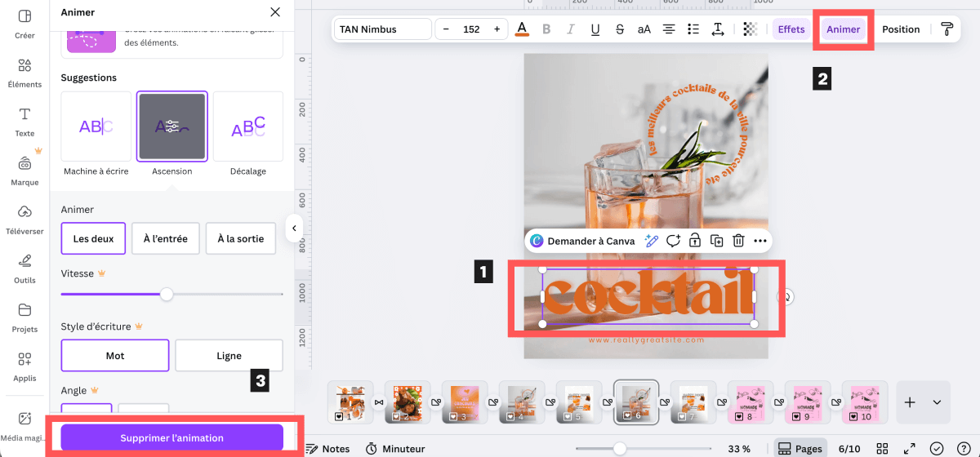Open the Effets tab
This screenshot has height=457, width=980.
(x=791, y=29)
